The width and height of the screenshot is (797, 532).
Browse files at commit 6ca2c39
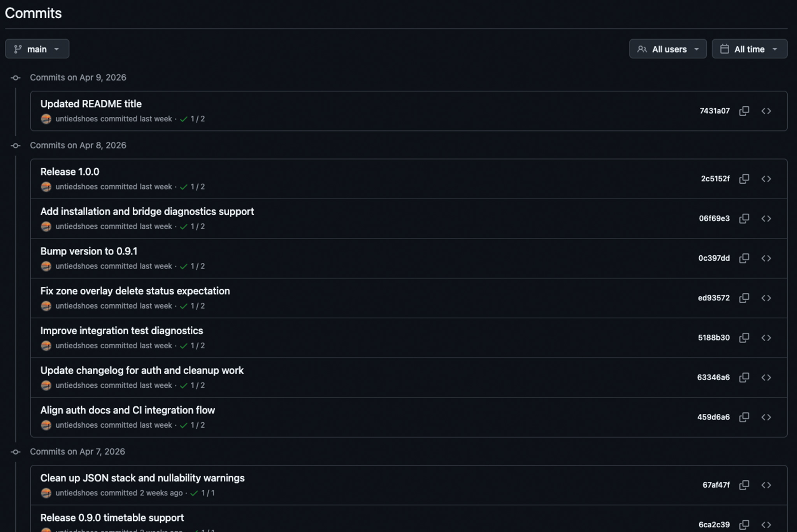click(767, 524)
